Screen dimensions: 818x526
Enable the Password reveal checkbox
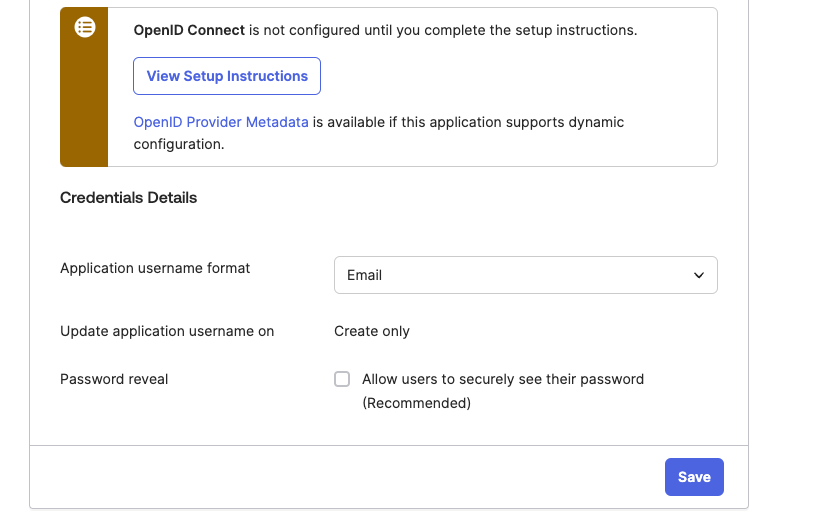(x=342, y=379)
